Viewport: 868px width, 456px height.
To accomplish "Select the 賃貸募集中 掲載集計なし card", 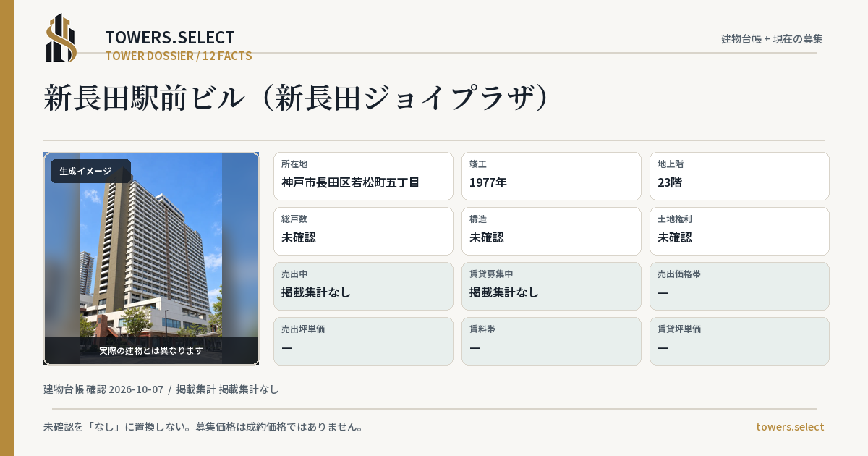I will (x=551, y=286).
